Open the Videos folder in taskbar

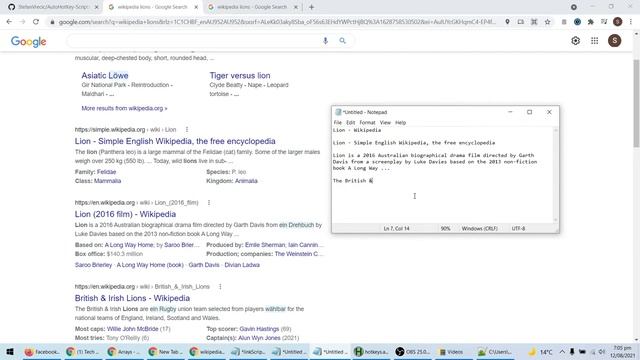(x=451, y=351)
